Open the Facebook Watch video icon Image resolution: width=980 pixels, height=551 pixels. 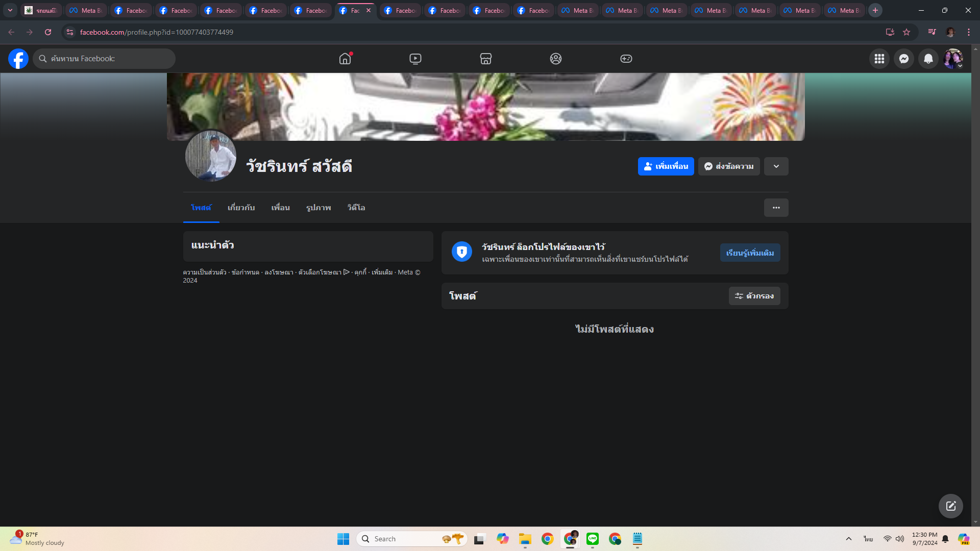(415, 59)
